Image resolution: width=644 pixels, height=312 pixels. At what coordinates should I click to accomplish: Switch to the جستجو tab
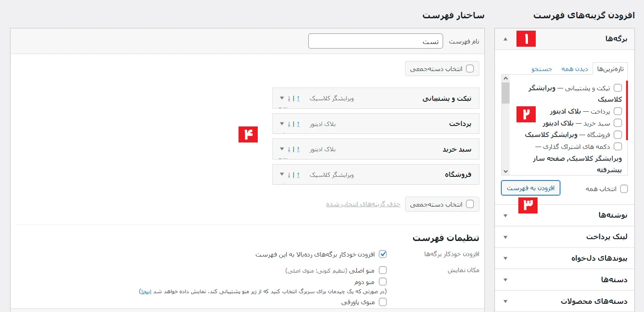542,69
